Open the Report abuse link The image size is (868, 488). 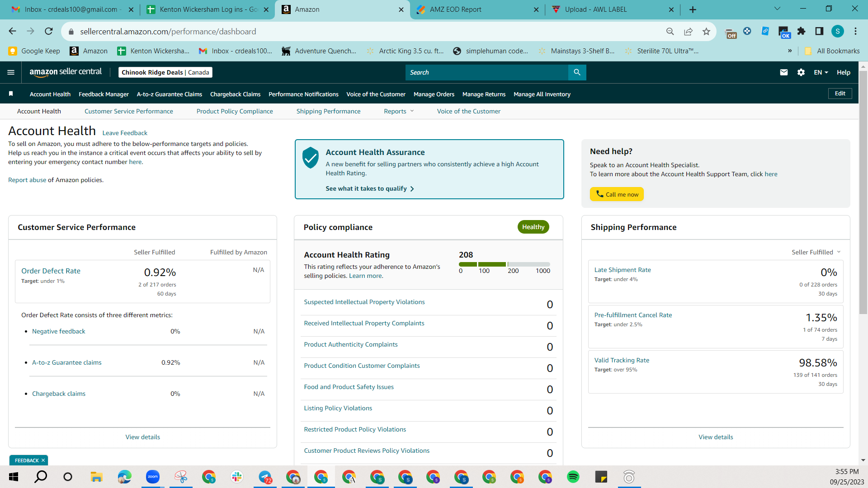click(27, 180)
